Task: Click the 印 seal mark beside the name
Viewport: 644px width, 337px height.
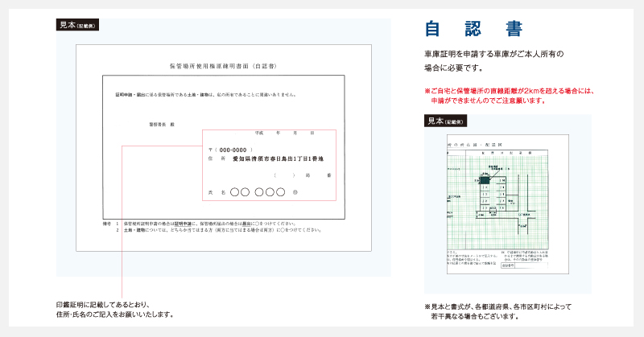Action: [295, 192]
